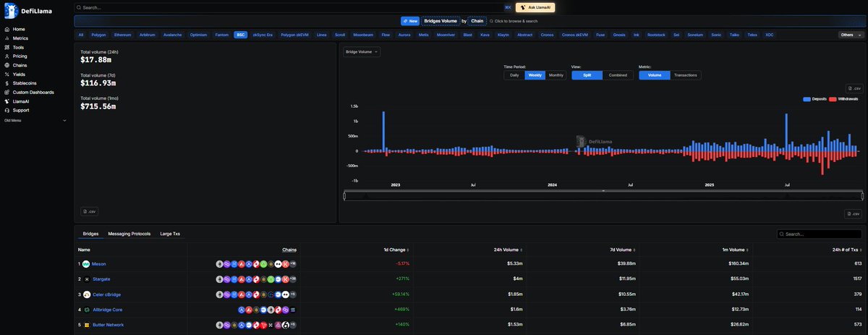
Task: Toggle the Deposits legend series
Action: (814, 98)
